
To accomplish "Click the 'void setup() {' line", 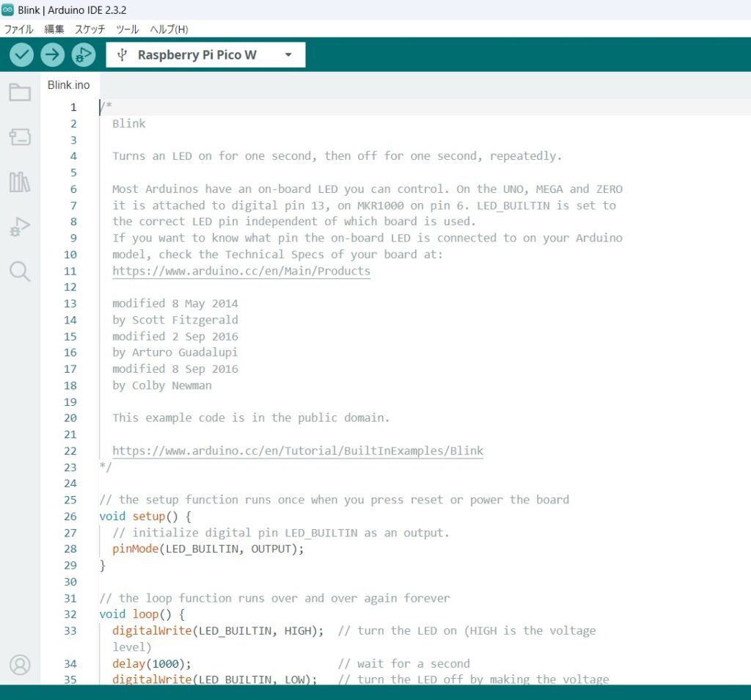I will point(146,517).
